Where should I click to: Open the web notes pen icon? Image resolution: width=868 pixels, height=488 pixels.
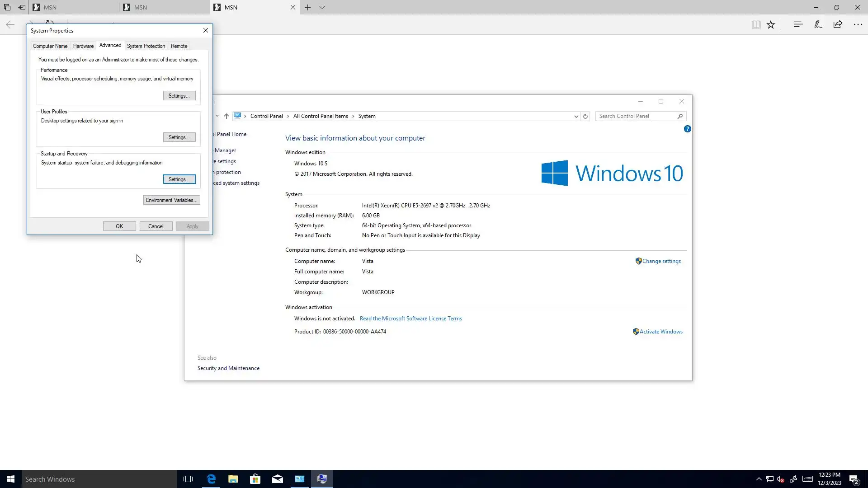click(818, 24)
